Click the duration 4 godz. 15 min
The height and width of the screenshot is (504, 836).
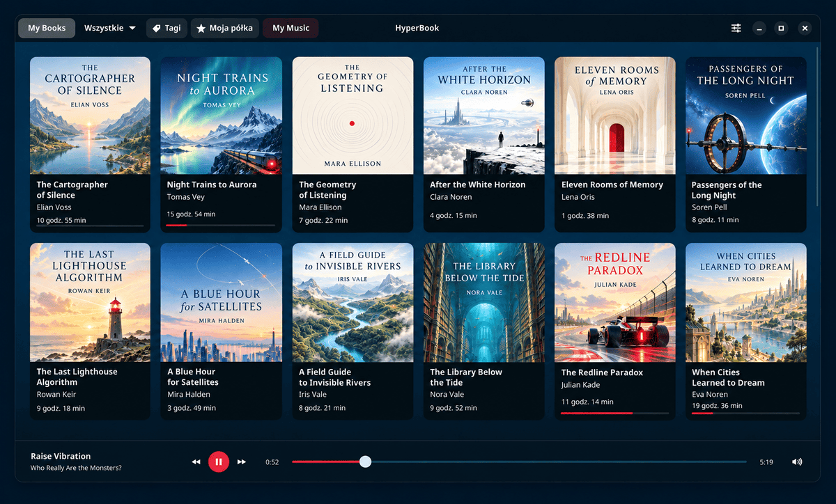point(454,216)
